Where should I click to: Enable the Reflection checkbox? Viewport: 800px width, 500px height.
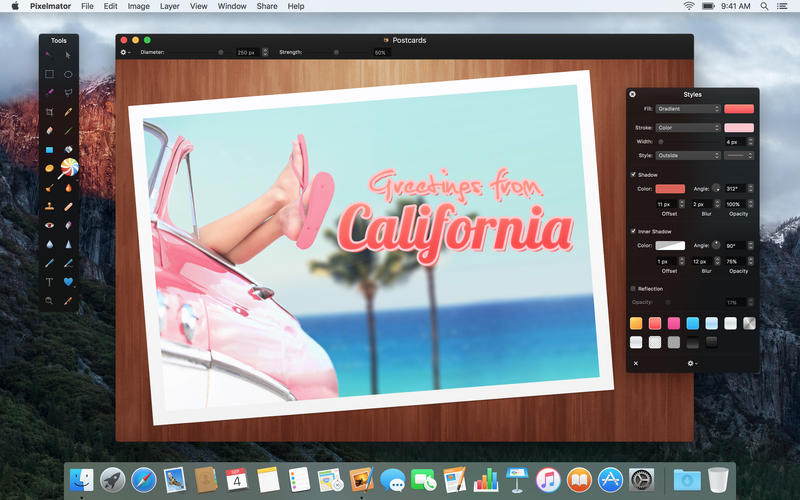tap(633, 288)
